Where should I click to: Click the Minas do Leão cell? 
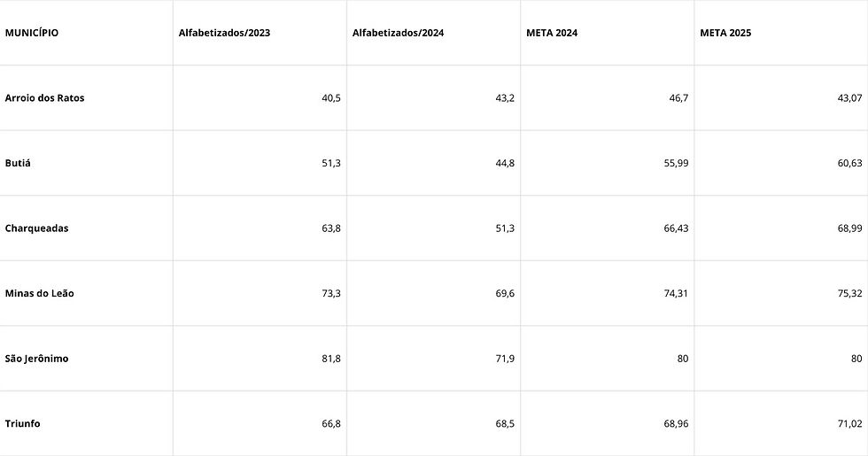click(x=40, y=293)
